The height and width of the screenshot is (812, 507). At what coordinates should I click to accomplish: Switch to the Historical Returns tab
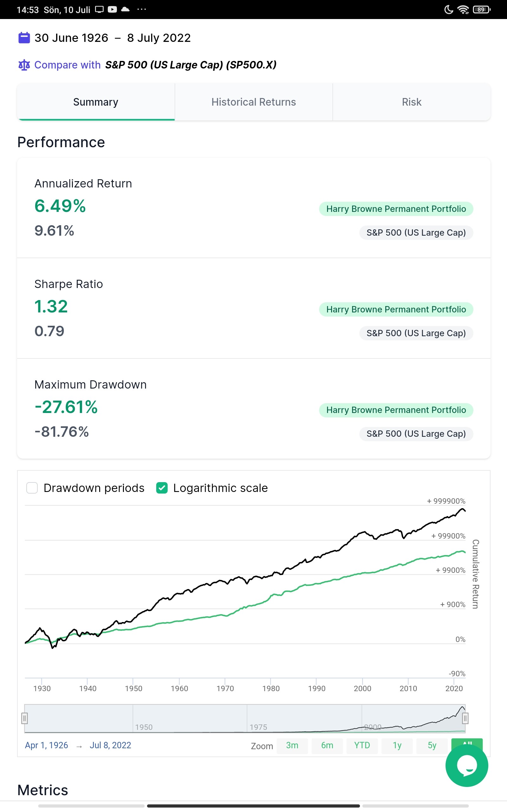tap(253, 102)
